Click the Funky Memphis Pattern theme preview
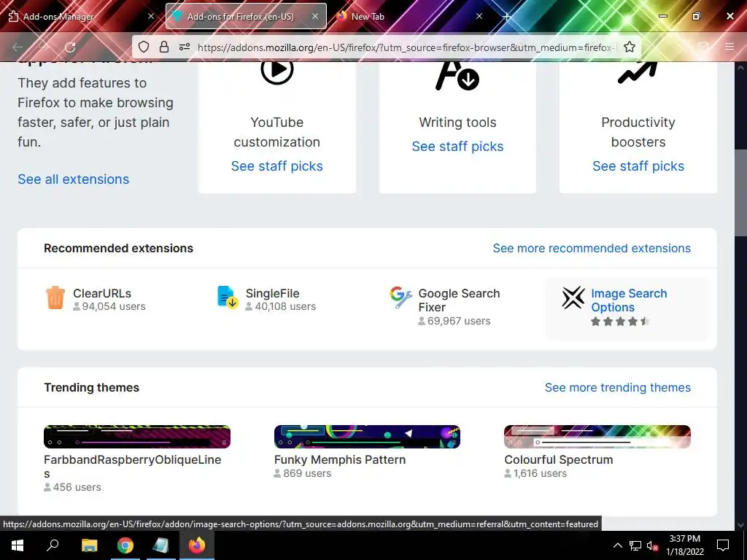Screen dimensions: 747x560 pyautogui.click(x=367, y=437)
